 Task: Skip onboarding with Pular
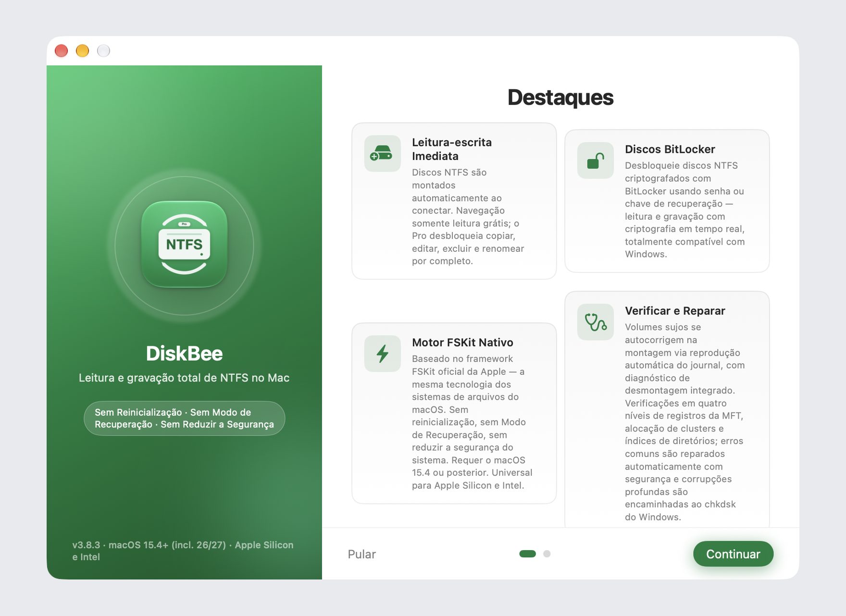[x=361, y=554]
